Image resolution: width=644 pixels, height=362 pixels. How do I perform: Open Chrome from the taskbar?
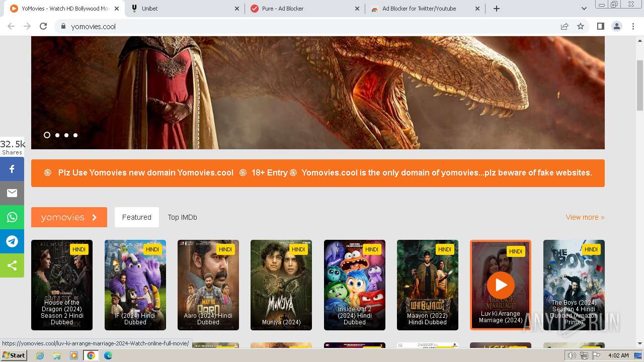pos(91,355)
